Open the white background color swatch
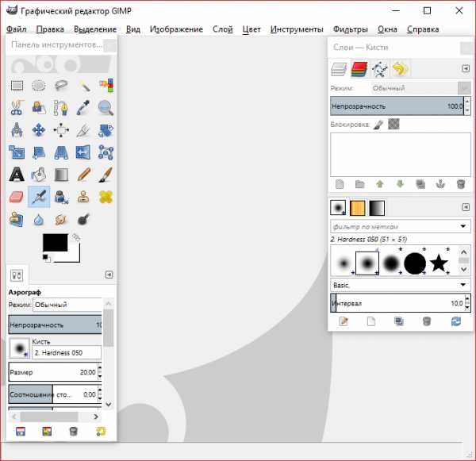Image resolution: width=476 pixels, height=461 pixels. point(75,256)
